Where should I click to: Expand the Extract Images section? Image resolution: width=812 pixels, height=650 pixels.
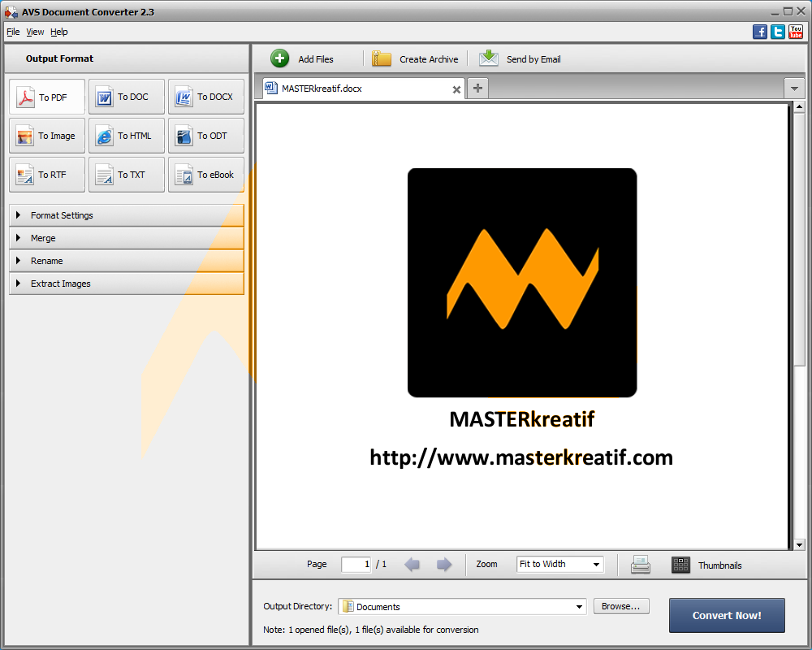click(x=127, y=284)
